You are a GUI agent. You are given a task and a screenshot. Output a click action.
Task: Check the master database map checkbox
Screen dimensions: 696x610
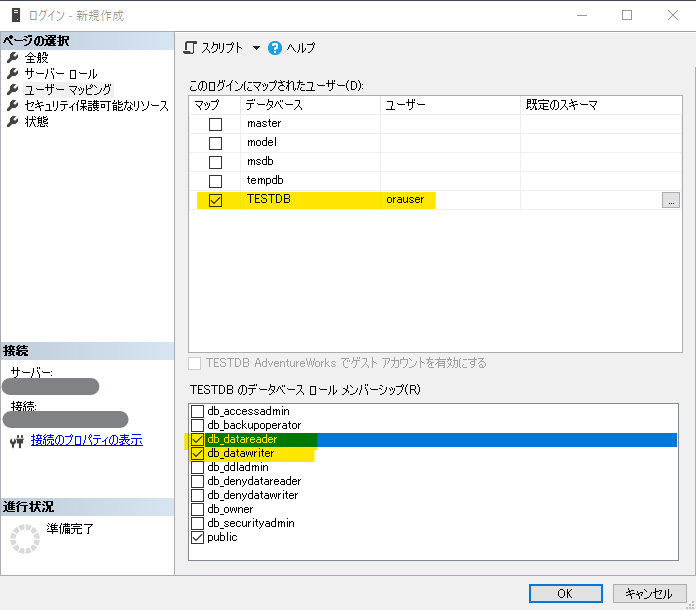(x=215, y=124)
